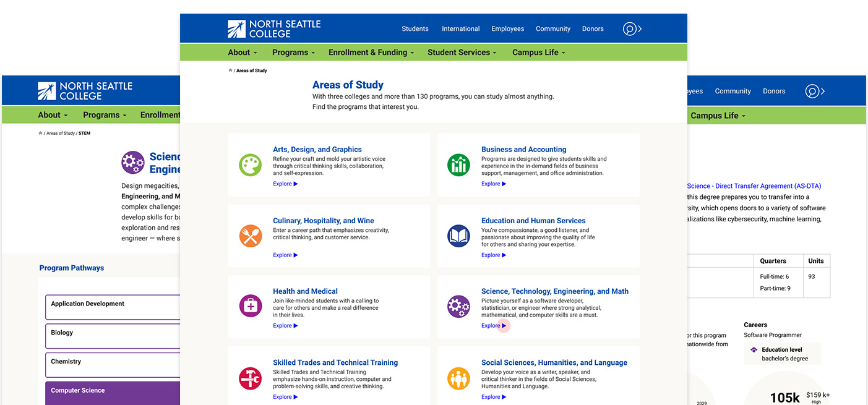
Task: Open the Education and Human Services heading link
Action: point(533,221)
